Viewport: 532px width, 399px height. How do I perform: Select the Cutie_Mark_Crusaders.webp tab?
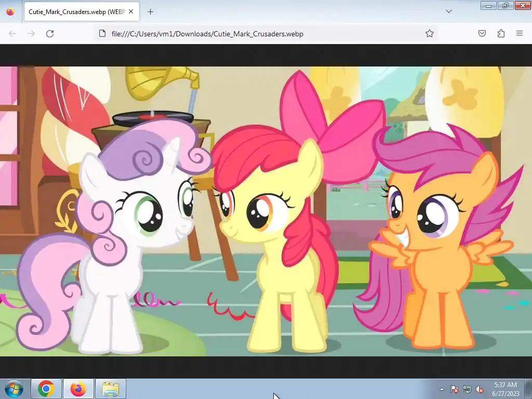click(82, 12)
